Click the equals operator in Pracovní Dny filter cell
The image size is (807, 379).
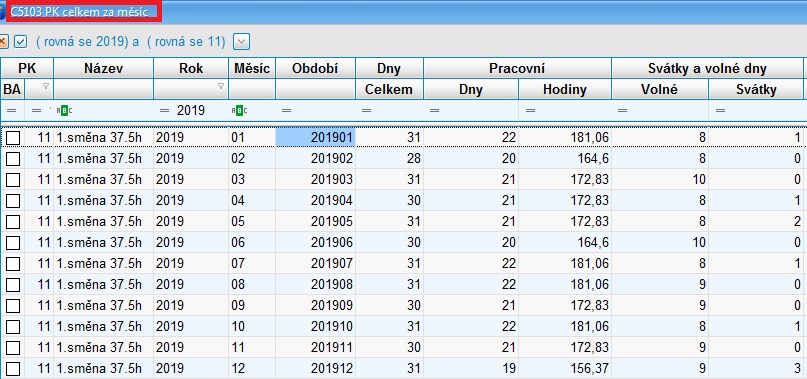(434, 110)
